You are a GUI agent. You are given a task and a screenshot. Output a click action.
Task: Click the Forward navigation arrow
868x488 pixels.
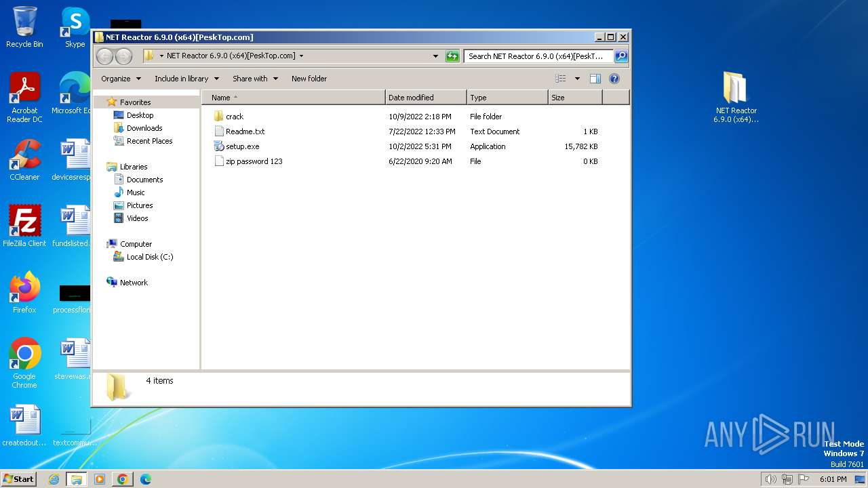tap(123, 56)
